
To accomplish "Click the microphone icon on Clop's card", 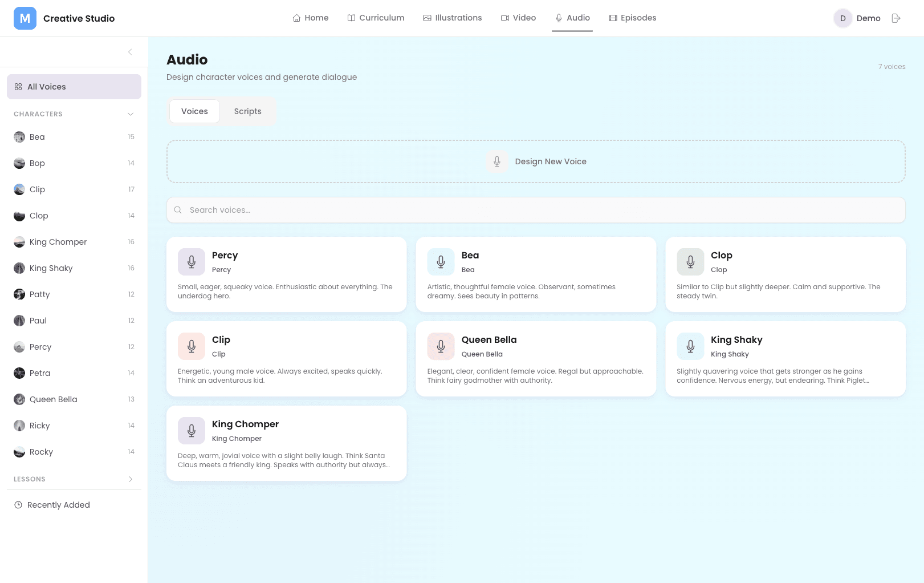I will pos(690,262).
